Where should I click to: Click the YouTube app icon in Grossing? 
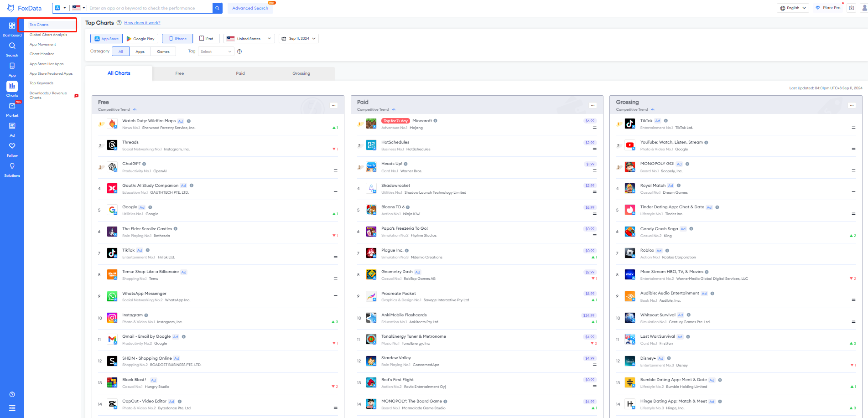[630, 145]
